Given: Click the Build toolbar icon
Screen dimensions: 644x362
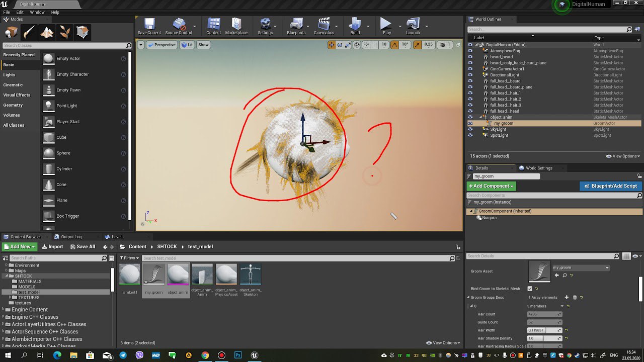Looking at the screenshot, I should pos(355,26).
